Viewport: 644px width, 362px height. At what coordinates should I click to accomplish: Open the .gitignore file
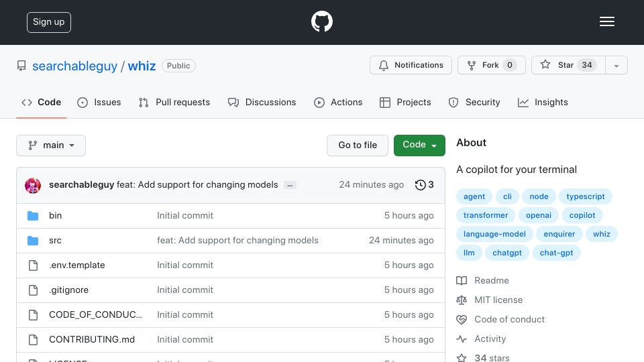point(68,290)
